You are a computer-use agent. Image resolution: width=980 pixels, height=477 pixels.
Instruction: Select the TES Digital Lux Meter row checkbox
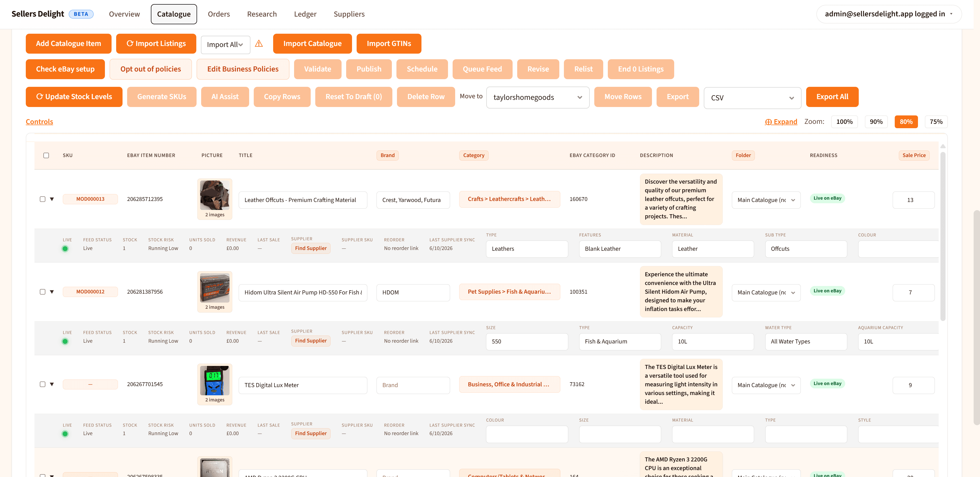click(x=43, y=384)
